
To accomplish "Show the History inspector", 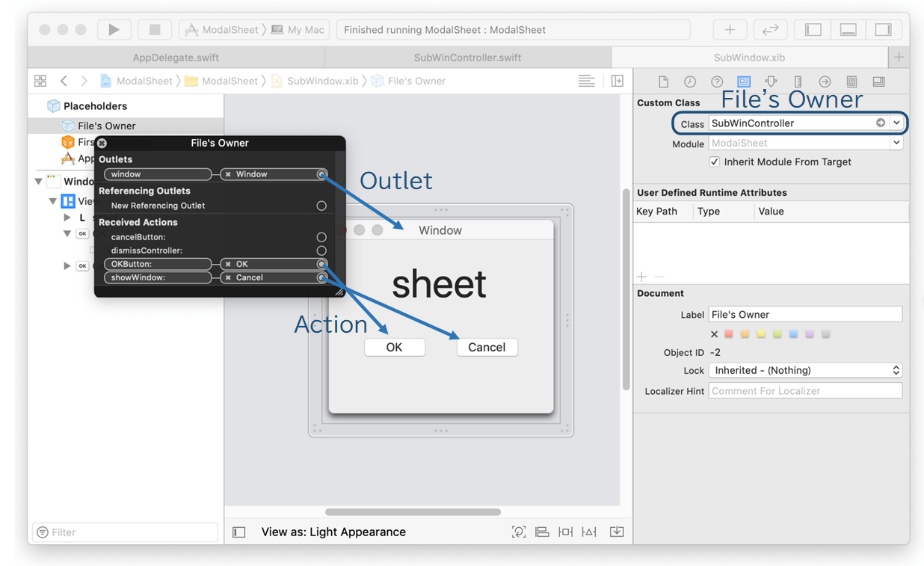I will [690, 81].
